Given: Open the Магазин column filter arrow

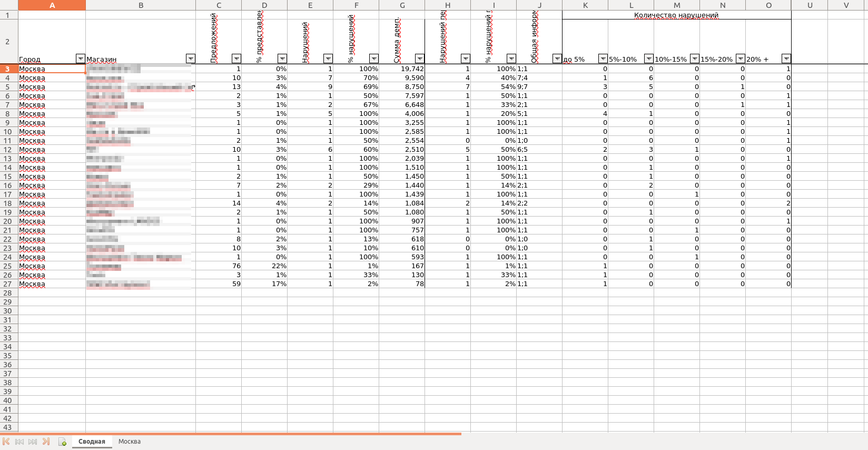Looking at the screenshot, I should tap(191, 58).
